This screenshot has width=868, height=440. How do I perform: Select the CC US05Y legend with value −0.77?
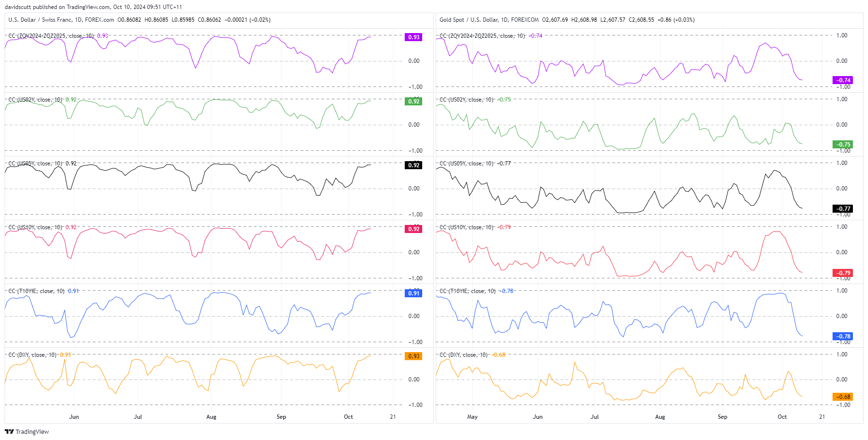tap(475, 164)
